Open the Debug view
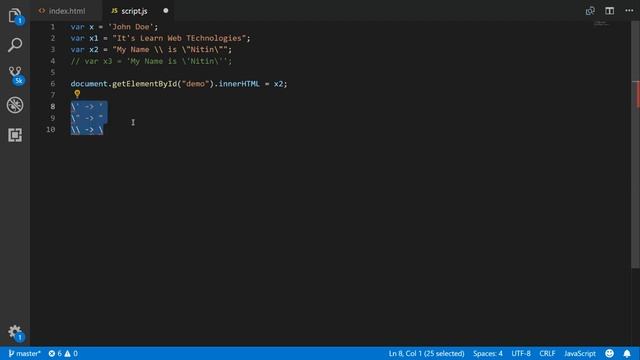This screenshot has width=640, height=360. (x=15, y=105)
